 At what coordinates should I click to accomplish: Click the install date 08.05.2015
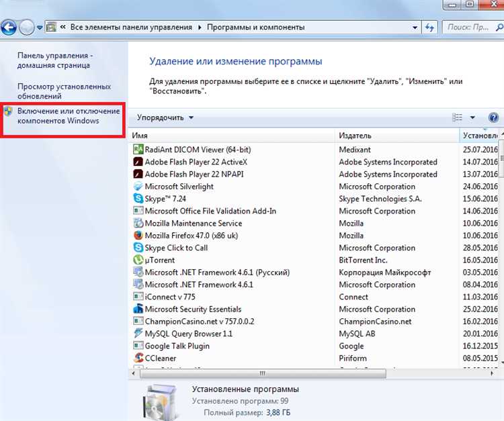point(480,359)
